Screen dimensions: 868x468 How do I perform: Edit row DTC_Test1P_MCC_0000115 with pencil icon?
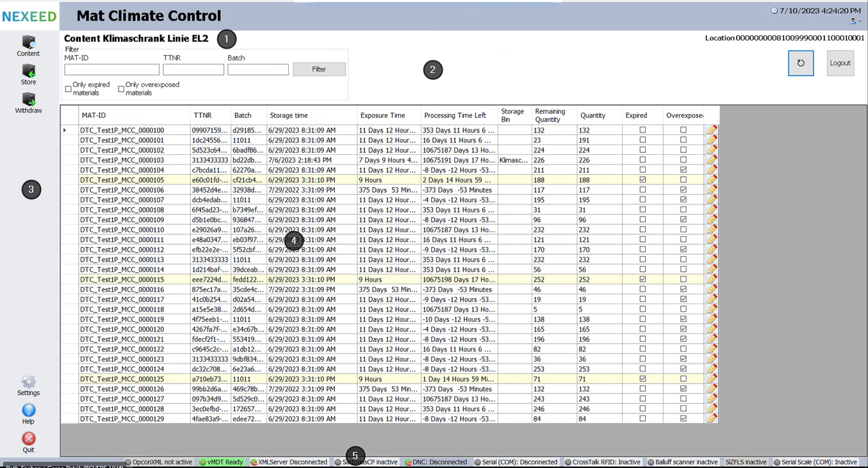click(712, 280)
